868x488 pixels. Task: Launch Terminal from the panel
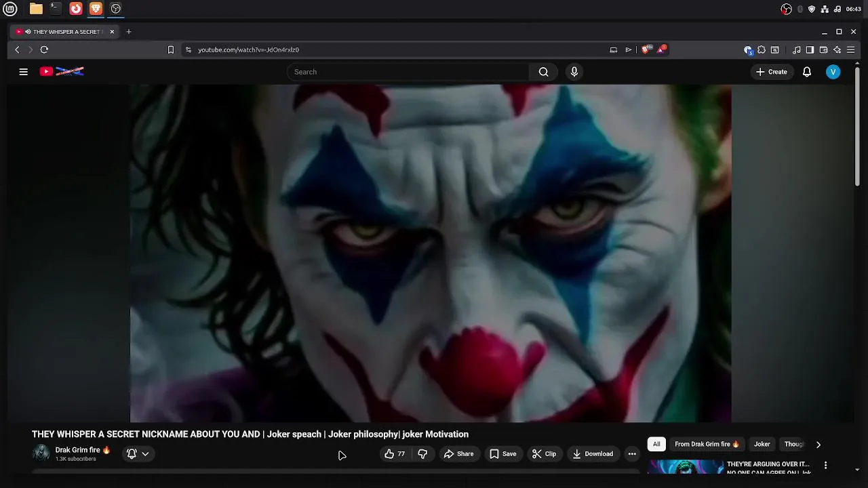[x=56, y=9]
